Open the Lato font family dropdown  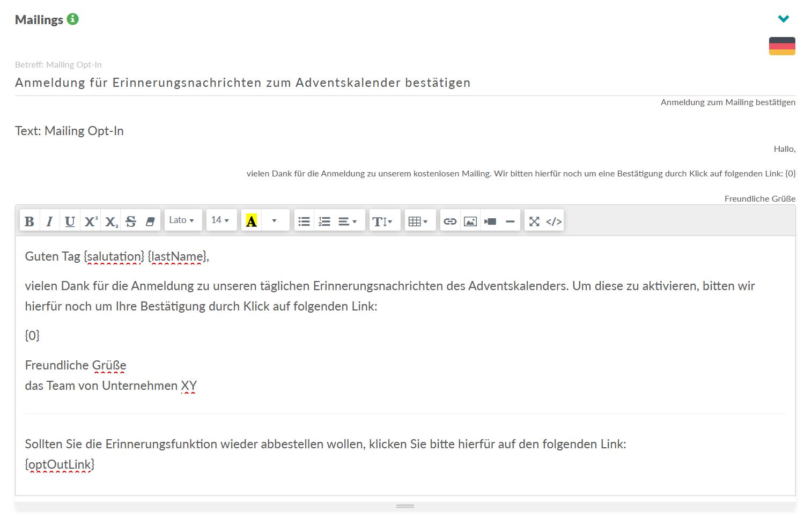182,220
